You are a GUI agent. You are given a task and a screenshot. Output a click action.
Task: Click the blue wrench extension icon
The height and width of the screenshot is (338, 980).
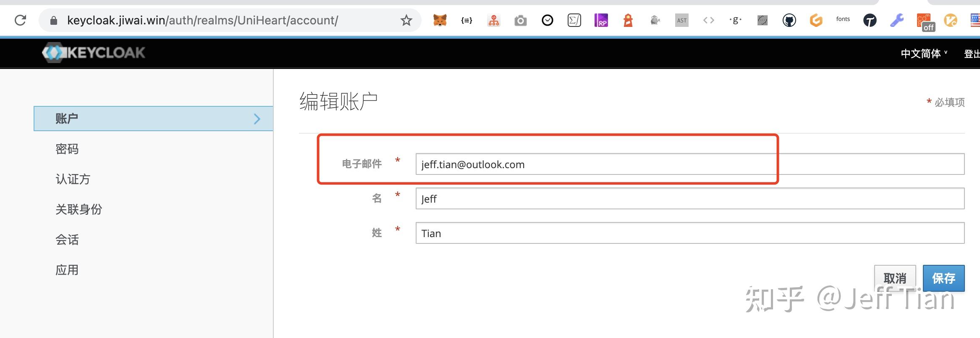point(896,20)
